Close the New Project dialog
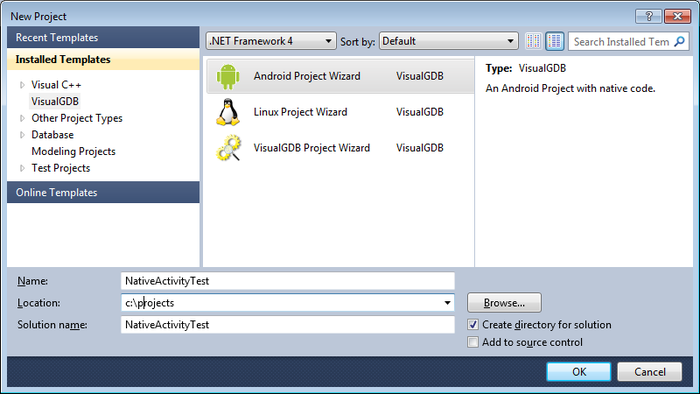 677,17
